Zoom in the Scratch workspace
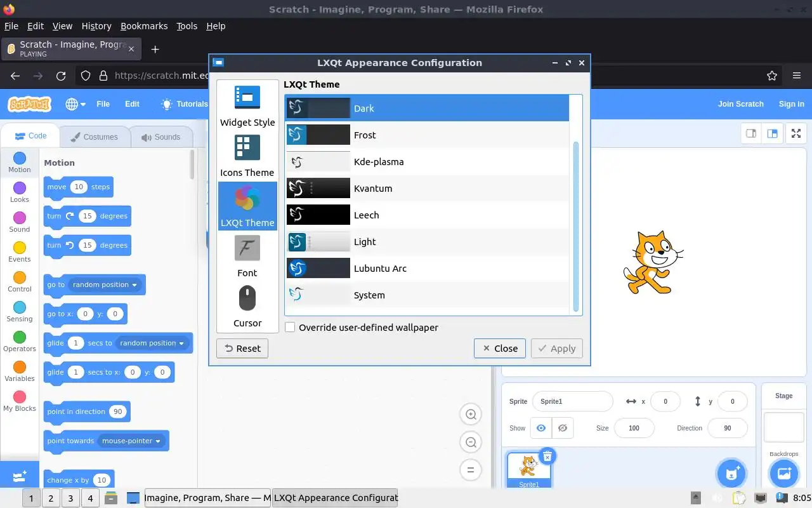 [471, 415]
